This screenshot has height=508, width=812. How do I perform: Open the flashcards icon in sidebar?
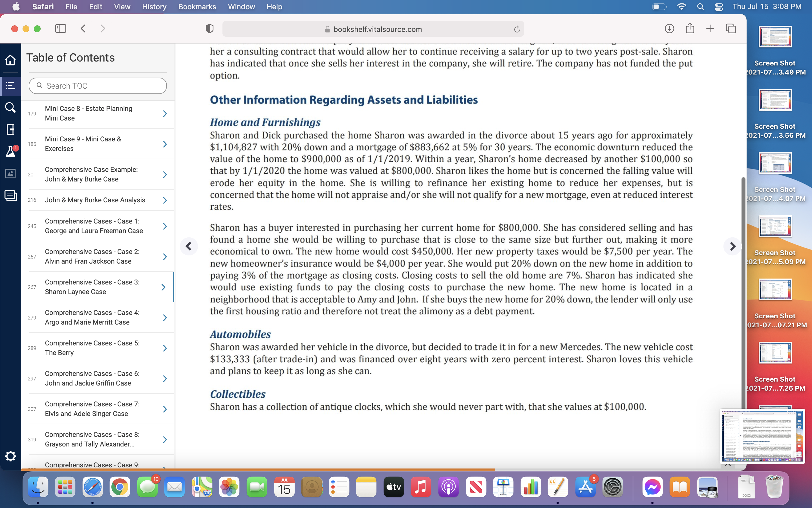click(10, 196)
